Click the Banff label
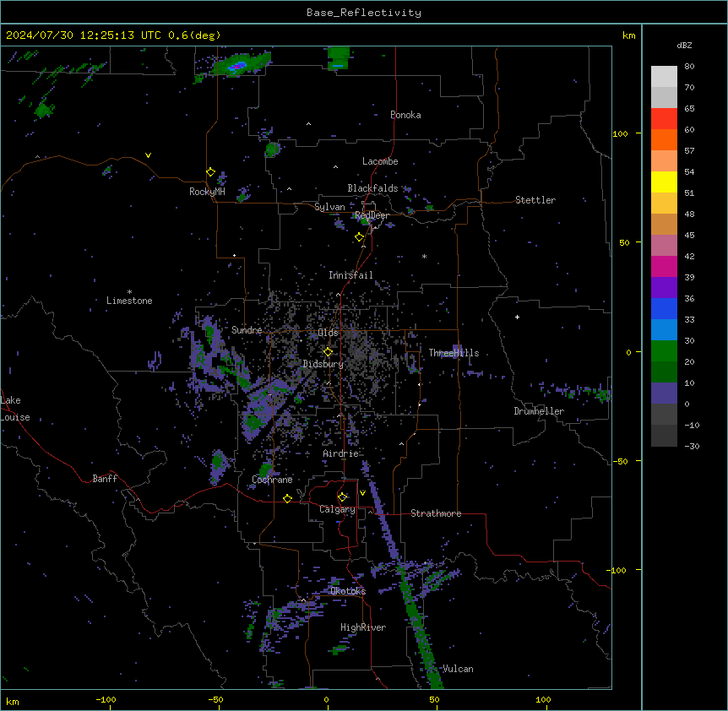This screenshot has width=728, height=711. click(x=105, y=479)
